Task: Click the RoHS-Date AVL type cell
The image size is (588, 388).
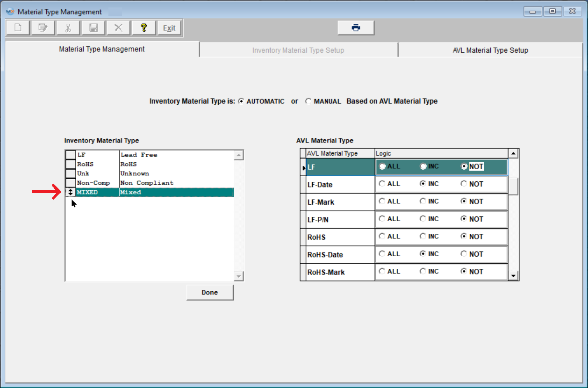Action: coord(340,254)
